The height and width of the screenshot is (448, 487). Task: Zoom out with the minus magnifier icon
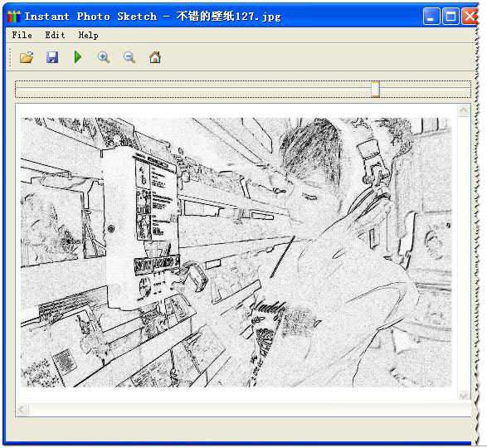click(x=129, y=57)
